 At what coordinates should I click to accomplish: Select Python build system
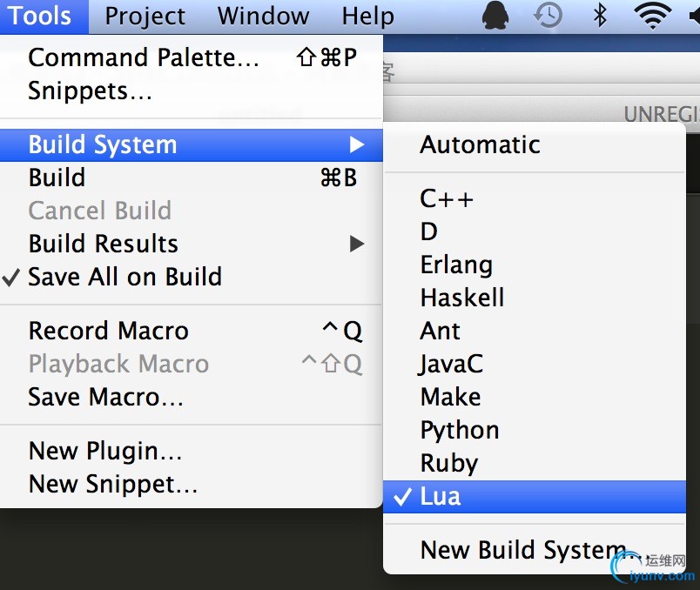coord(460,430)
